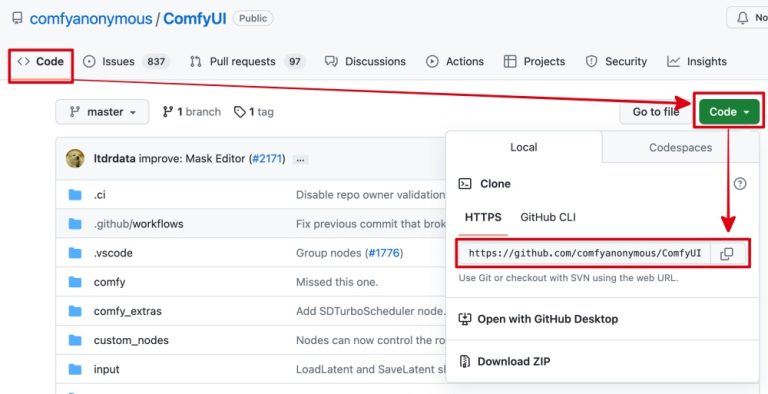This screenshot has height=394, width=768.
Task: Open the .vscode folder
Action: click(x=113, y=253)
